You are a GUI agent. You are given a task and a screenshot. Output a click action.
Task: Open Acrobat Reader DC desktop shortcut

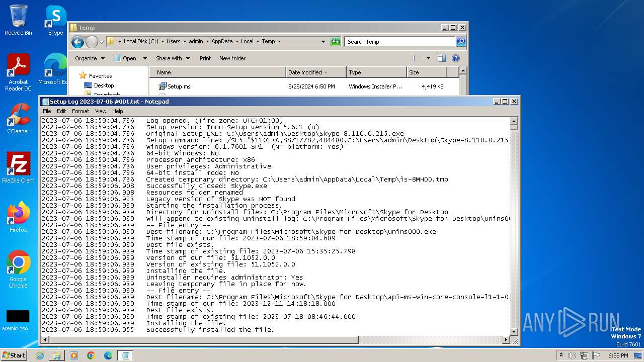18,72
